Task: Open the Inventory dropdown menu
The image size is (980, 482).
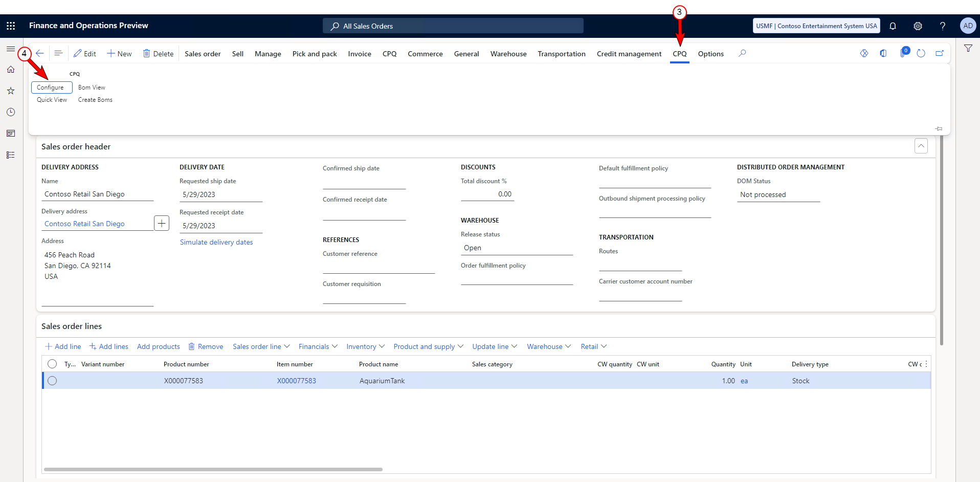Action: tap(366, 346)
